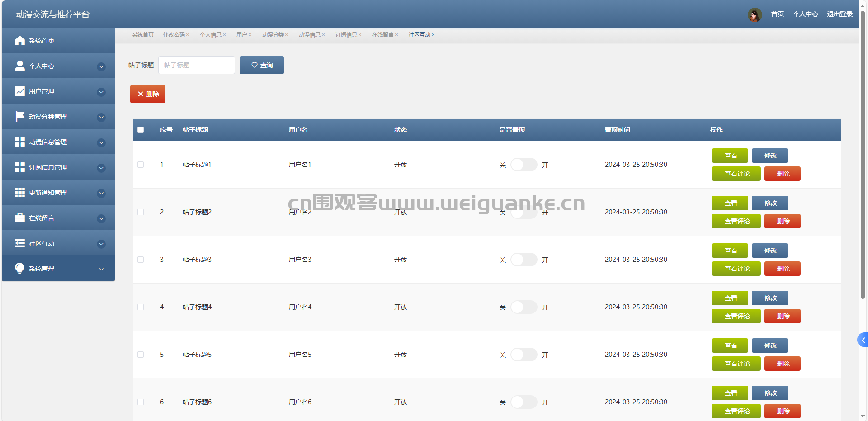Click 查看评论 for 帖子标题6
868x421 pixels.
(x=736, y=411)
